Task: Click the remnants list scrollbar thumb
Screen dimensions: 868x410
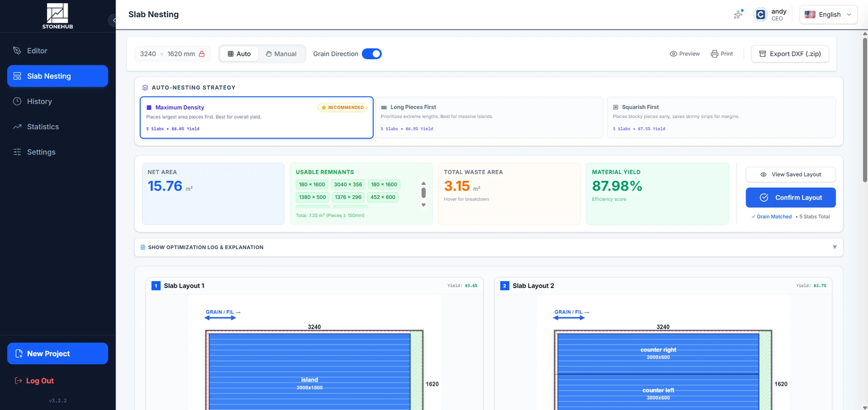Action: (x=423, y=193)
